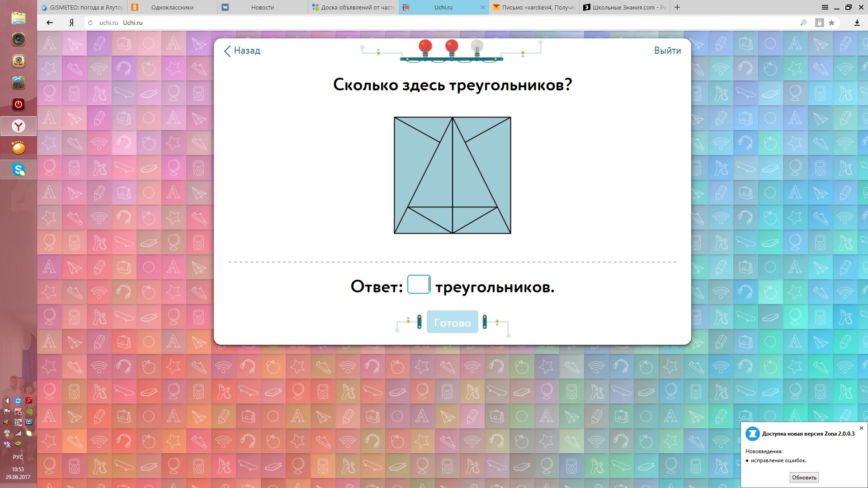Screen dimensions: 868x488
Task: Go back using Назад link
Action: pyautogui.click(x=242, y=51)
